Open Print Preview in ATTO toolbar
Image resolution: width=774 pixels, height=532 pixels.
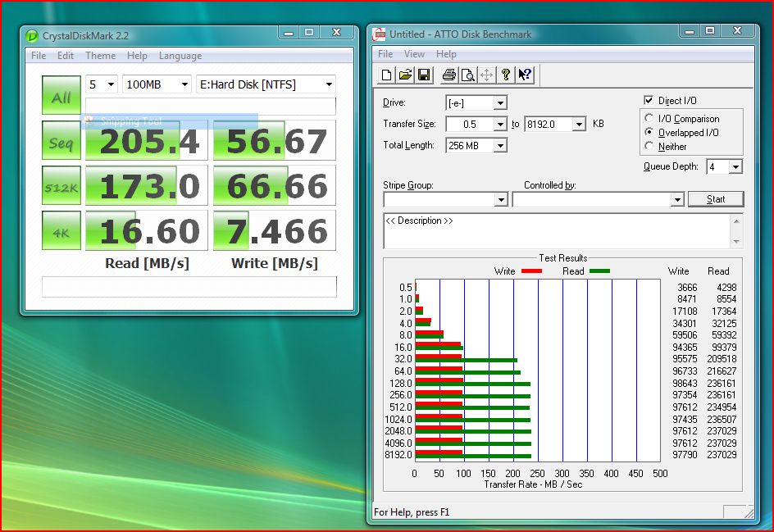(x=467, y=75)
